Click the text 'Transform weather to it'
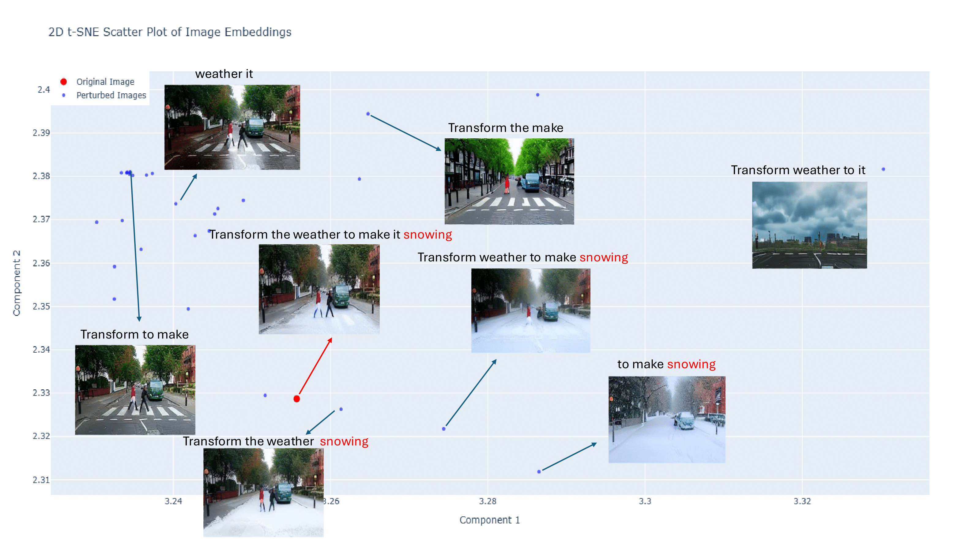 798,170
